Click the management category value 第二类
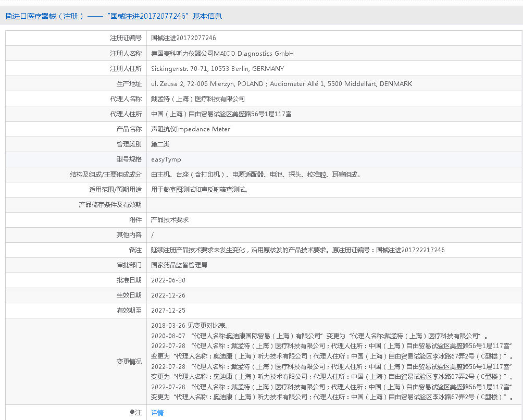Image resolution: width=523 pixels, height=420 pixels. [x=160, y=144]
